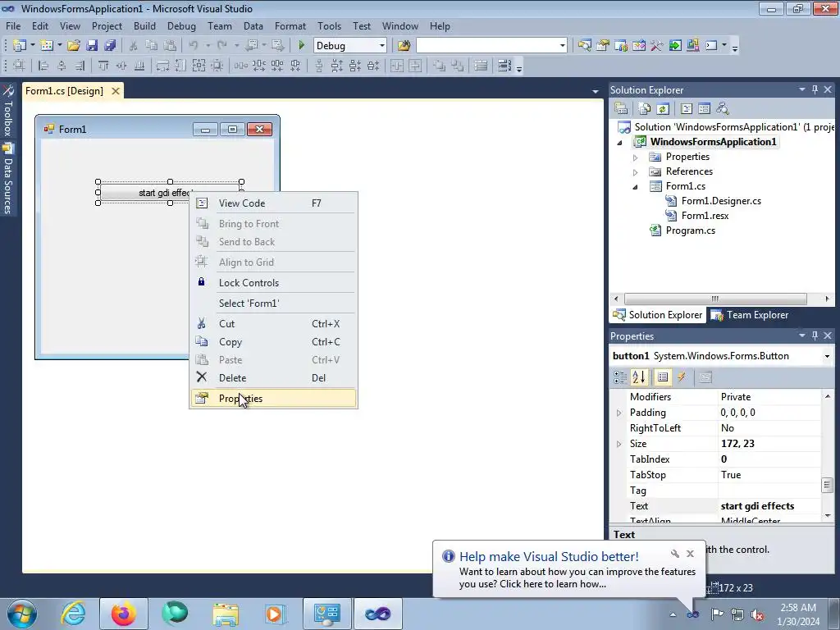Open New Project dropdown arrow
Image resolution: width=840 pixels, height=630 pixels.
click(x=32, y=46)
